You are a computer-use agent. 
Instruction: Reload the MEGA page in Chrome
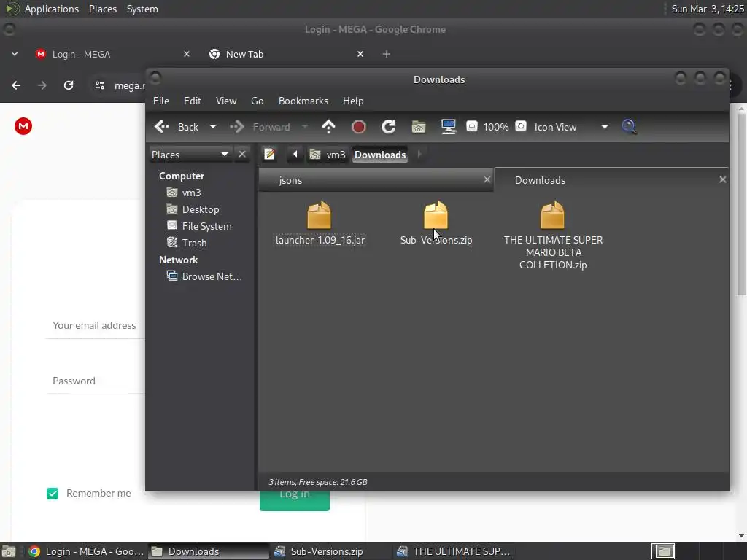tap(69, 85)
